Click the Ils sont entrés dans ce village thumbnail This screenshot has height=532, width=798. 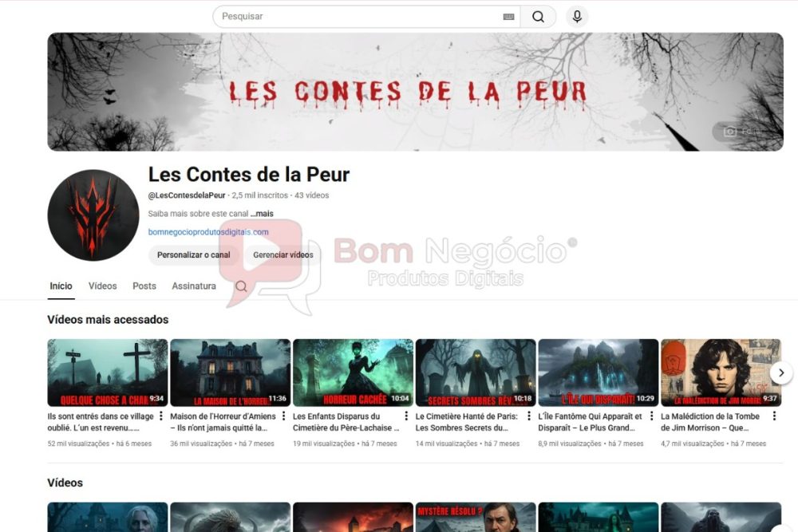click(x=106, y=372)
